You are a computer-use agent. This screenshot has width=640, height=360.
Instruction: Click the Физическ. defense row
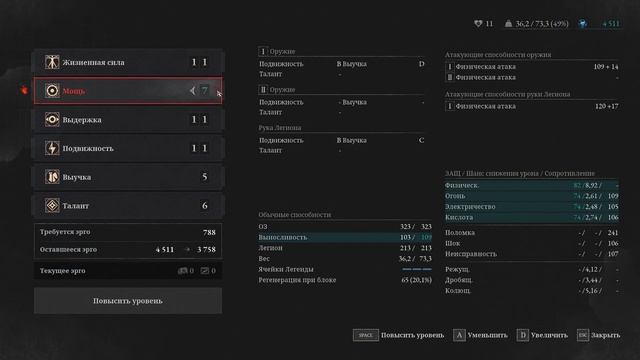click(x=531, y=185)
